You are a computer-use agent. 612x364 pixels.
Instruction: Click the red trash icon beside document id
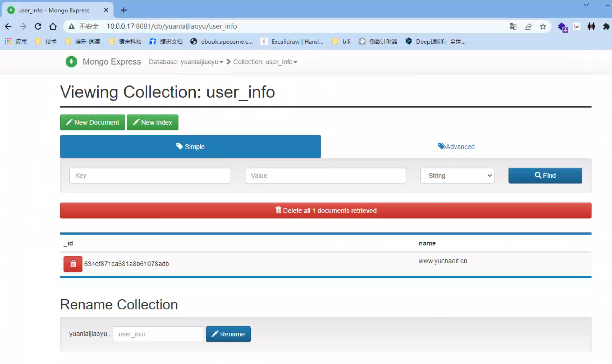pyautogui.click(x=73, y=264)
